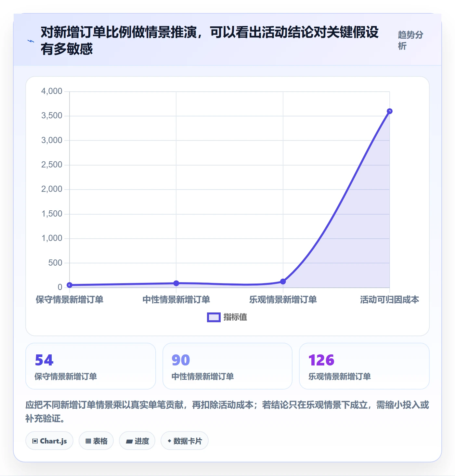Open the 54 保守情景新增订单 data card
This screenshot has height=476, width=455.
pos(91,366)
